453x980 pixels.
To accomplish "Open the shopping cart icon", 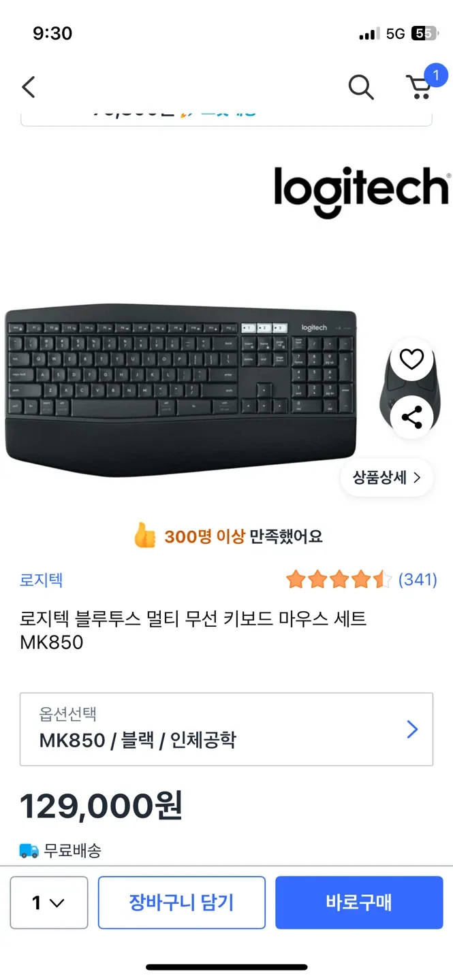I will tap(420, 88).
